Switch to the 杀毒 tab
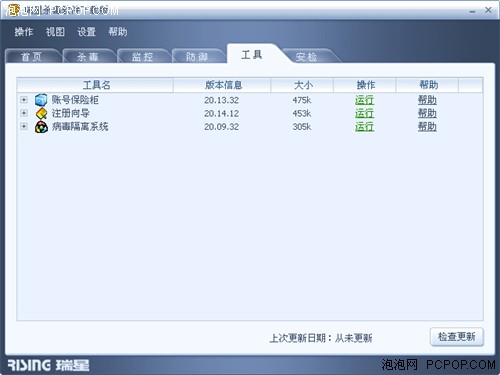 88,56
